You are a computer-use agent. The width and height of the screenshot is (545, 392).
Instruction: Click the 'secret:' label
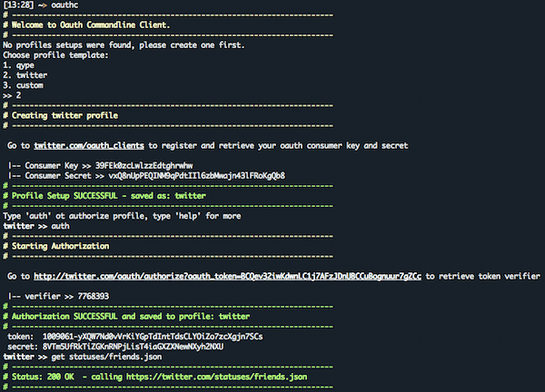(x=23, y=347)
